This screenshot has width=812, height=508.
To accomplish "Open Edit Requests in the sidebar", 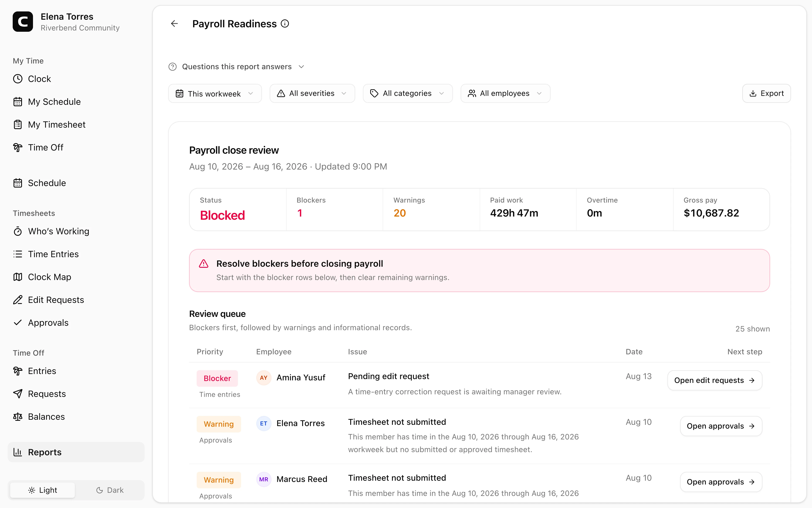I will 76,300.
